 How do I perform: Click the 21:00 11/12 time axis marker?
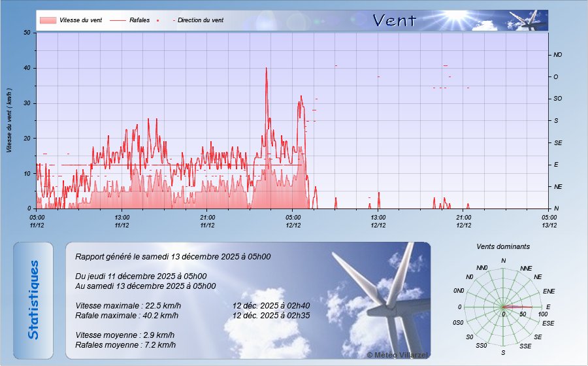click(x=207, y=221)
